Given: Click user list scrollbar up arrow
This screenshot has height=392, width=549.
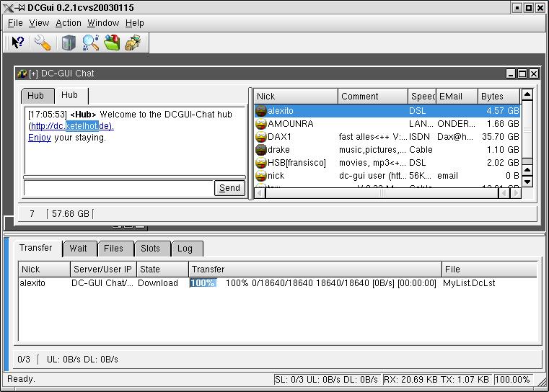Looking at the screenshot, I should (x=527, y=94).
